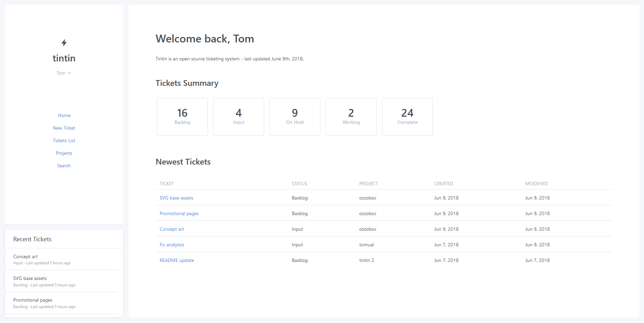Open the SVG base assets ticket link

tap(176, 198)
